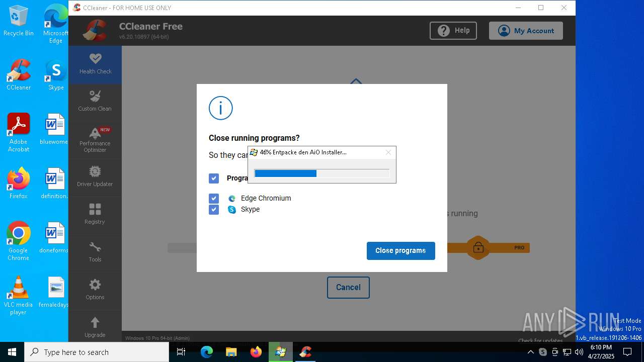This screenshot has width=644, height=362.
Task: Open Edge from the taskbar
Action: pyautogui.click(x=207, y=352)
